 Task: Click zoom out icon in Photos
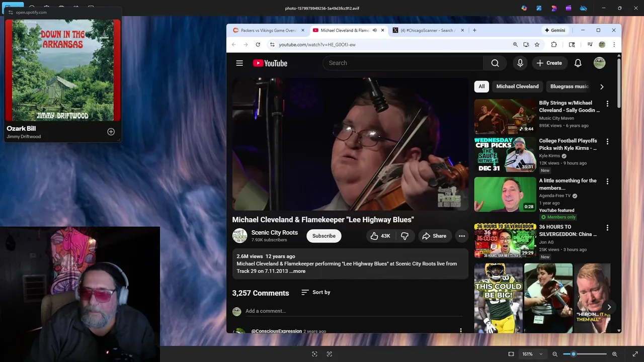555,354
